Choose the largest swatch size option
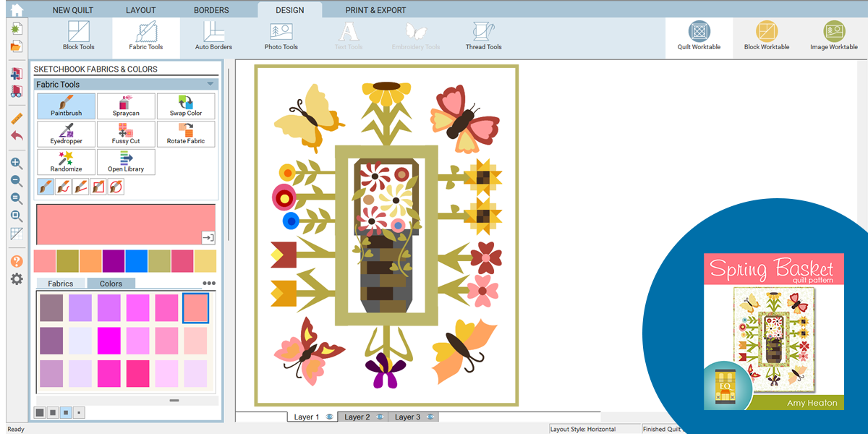The width and height of the screenshot is (868, 434). [40, 412]
